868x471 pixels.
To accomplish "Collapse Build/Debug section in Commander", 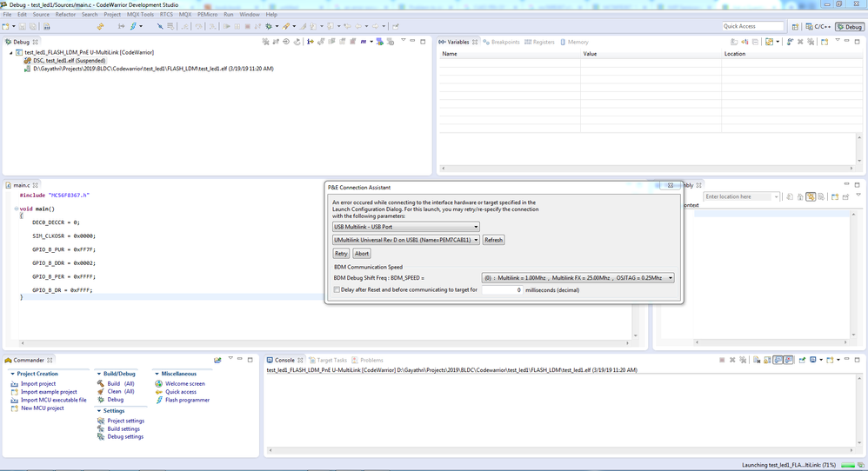I will point(98,374).
